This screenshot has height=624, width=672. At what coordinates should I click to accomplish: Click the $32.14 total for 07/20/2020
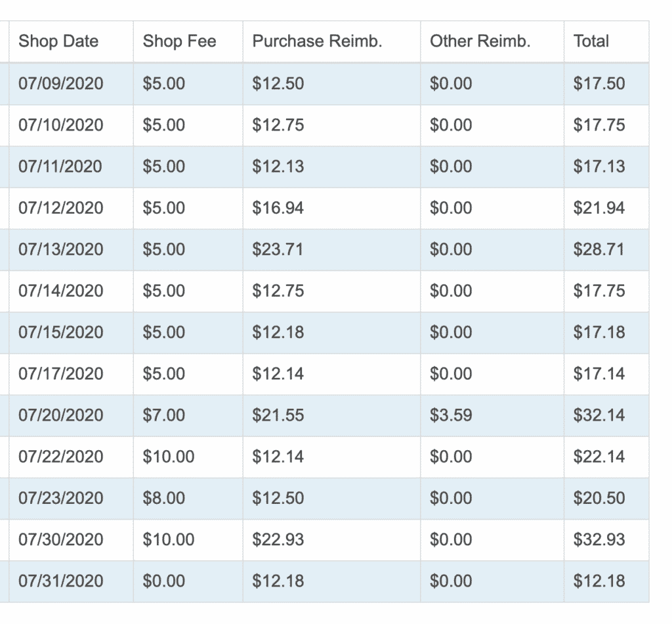(x=600, y=415)
